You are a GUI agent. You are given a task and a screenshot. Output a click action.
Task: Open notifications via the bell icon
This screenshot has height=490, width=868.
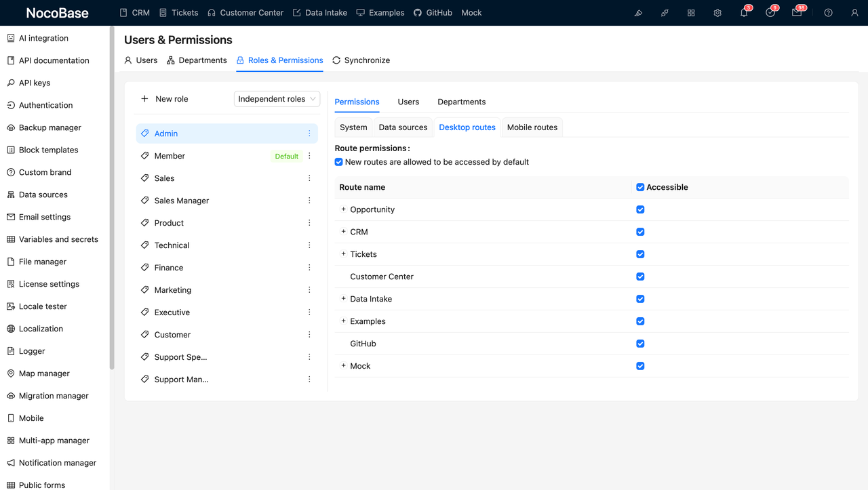click(743, 12)
